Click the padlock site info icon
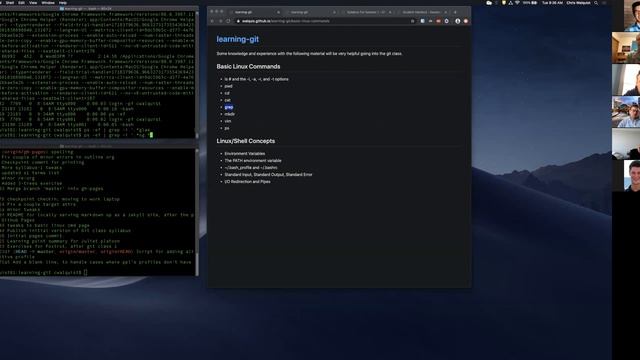Viewport: 640px width, 360px height. [x=238, y=21]
